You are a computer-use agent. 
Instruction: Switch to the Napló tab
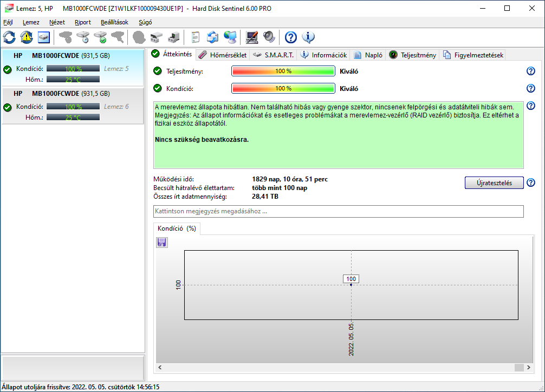tap(368, 55)
